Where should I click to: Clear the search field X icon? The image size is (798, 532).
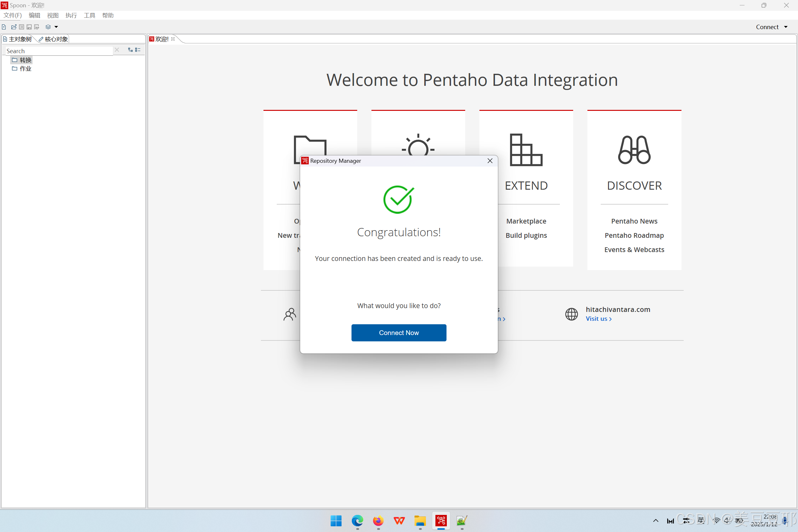click(x=117, y=50)
